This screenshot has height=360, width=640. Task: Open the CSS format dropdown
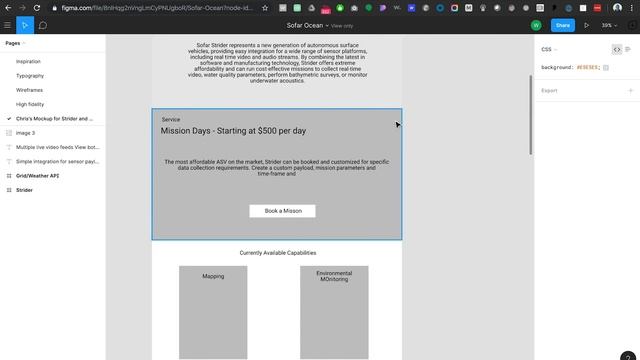(x=549, y=49)
